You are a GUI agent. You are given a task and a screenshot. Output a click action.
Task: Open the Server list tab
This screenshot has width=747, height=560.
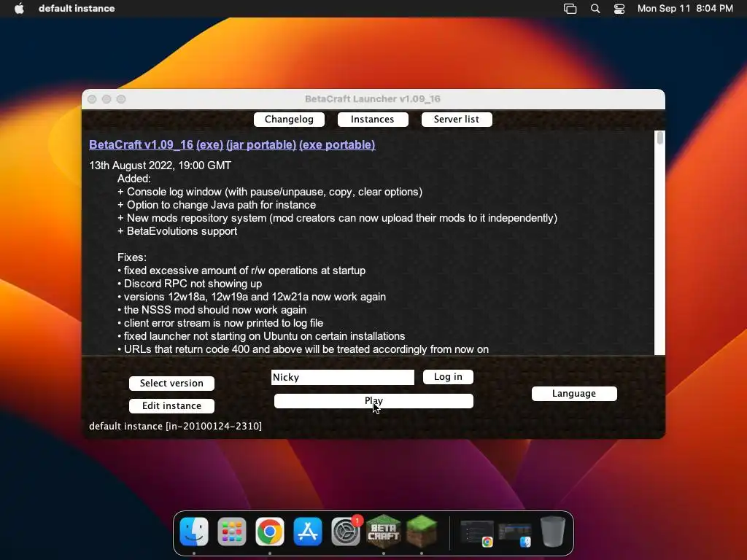click(457, 119)
